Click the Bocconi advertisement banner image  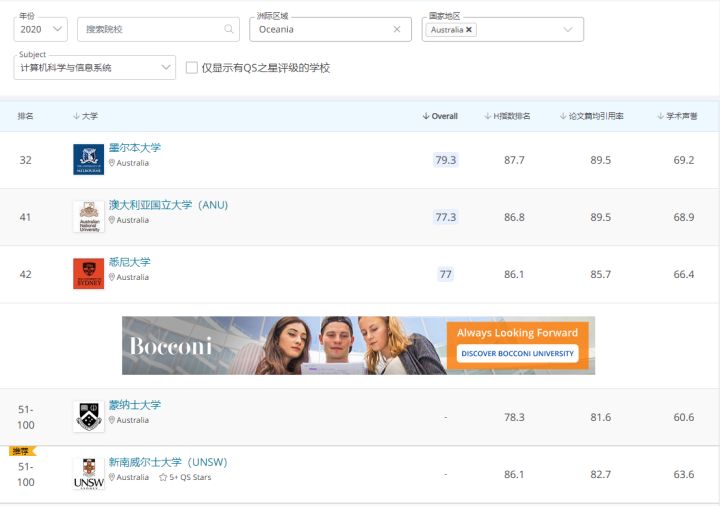(x=358, y=345)
